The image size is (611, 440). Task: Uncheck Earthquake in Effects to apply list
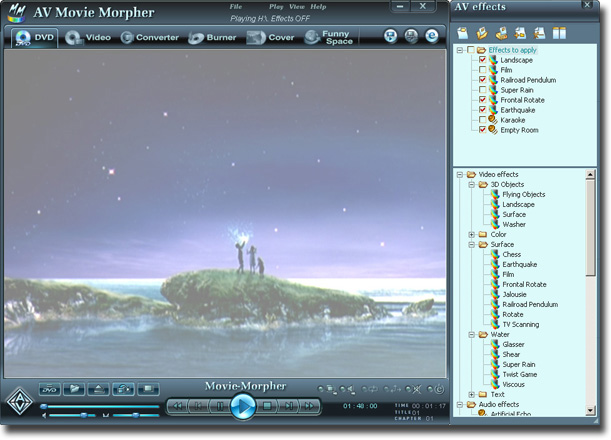tap(482, 110)
